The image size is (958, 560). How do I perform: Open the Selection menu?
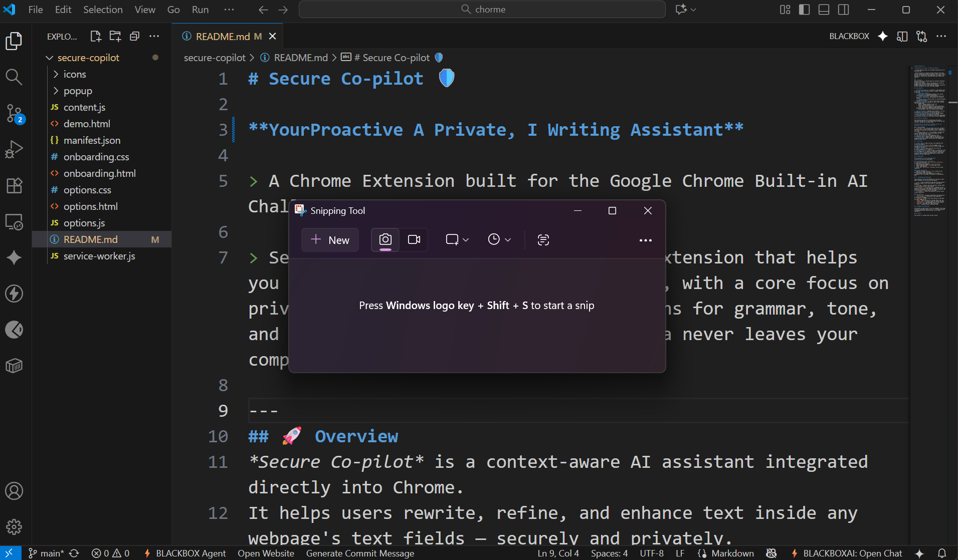[103, 10]
